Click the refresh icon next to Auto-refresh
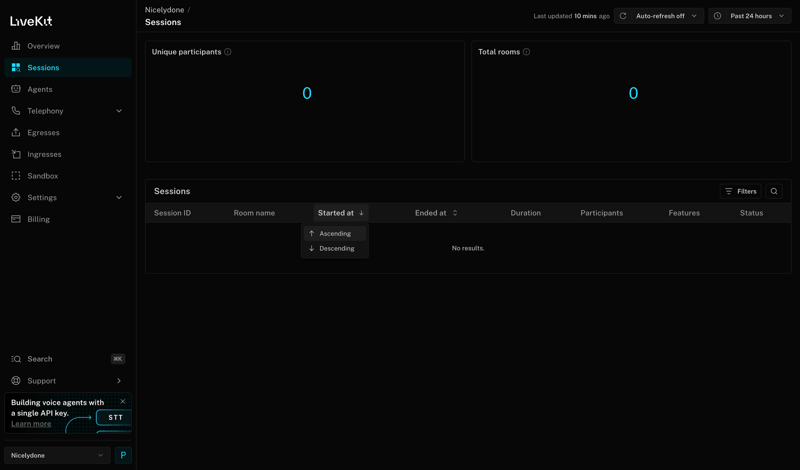Image resolution: width=800 pixels, height=470 pixels. point(623,16)
